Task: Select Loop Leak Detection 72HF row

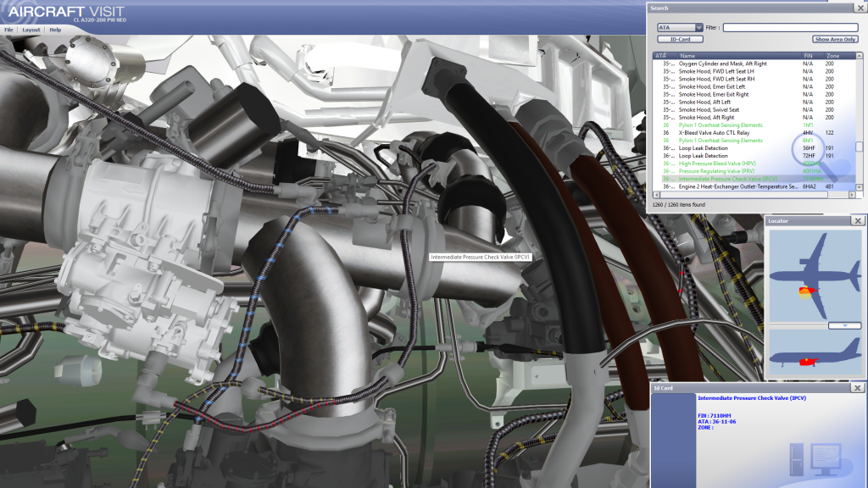Action: point(754,156)
